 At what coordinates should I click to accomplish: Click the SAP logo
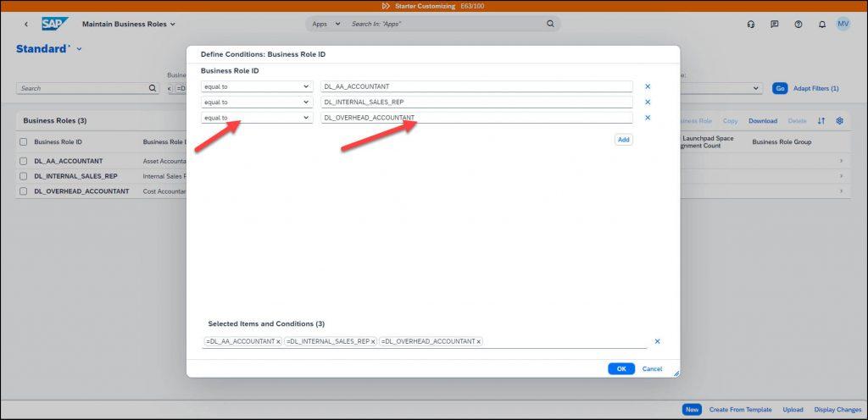click(55, 24)
